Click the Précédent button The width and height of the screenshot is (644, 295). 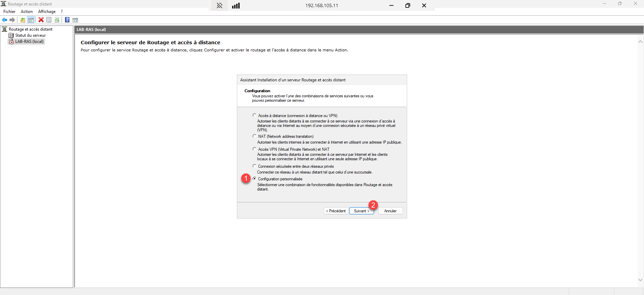pos(336,211)
